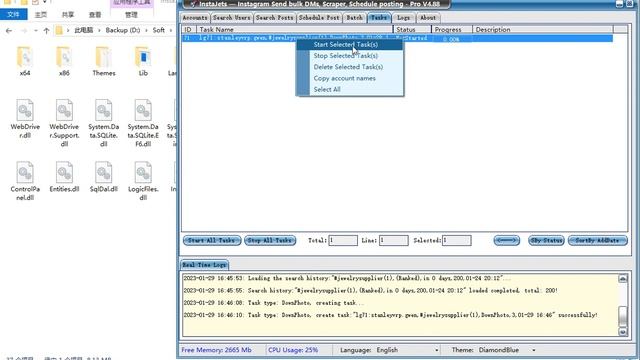The image size is (640, 360).
Task: Choose Select All from context menu
Action: (350, 89)
